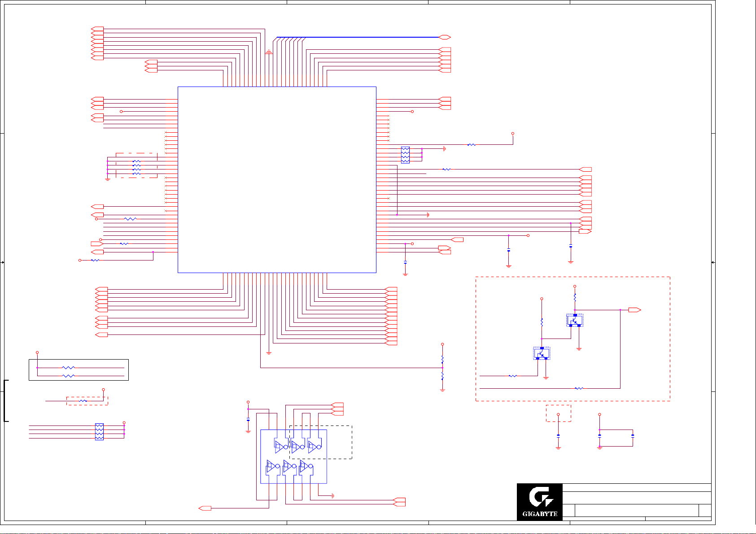This screenshot has width=756, height=534.
Task: Click the ground symbol above the chip
Action: [269, 52]
